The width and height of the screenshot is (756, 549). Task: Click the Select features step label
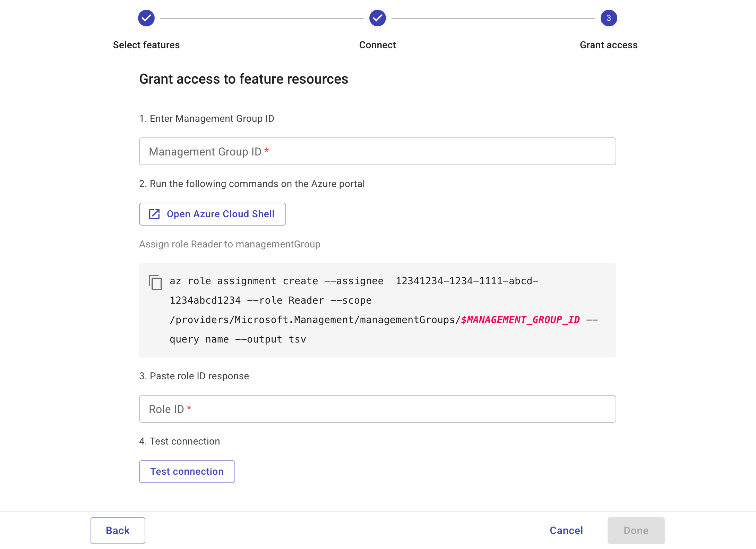pyautogui.click(x=146, y=45)
